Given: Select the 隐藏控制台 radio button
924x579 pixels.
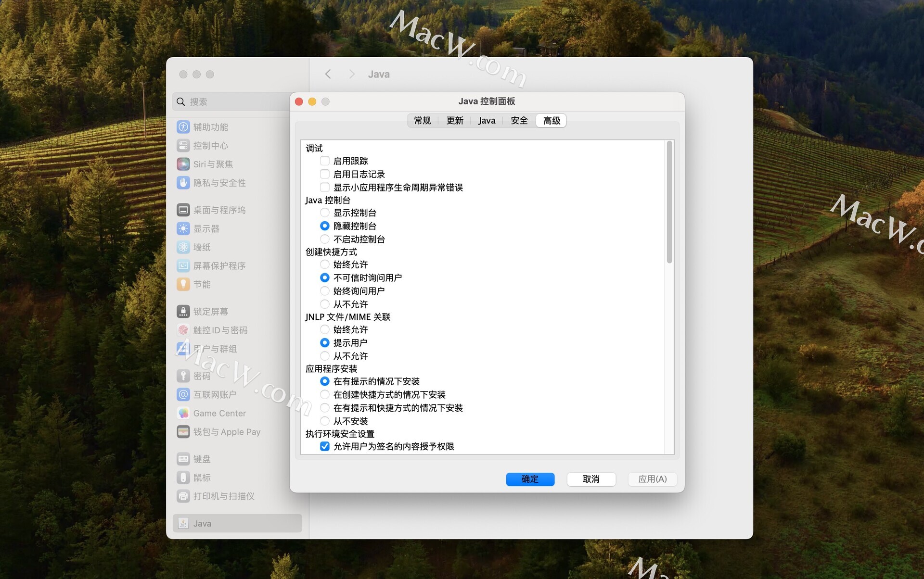Looking at the screenshot, I should [x=325, y=226].
